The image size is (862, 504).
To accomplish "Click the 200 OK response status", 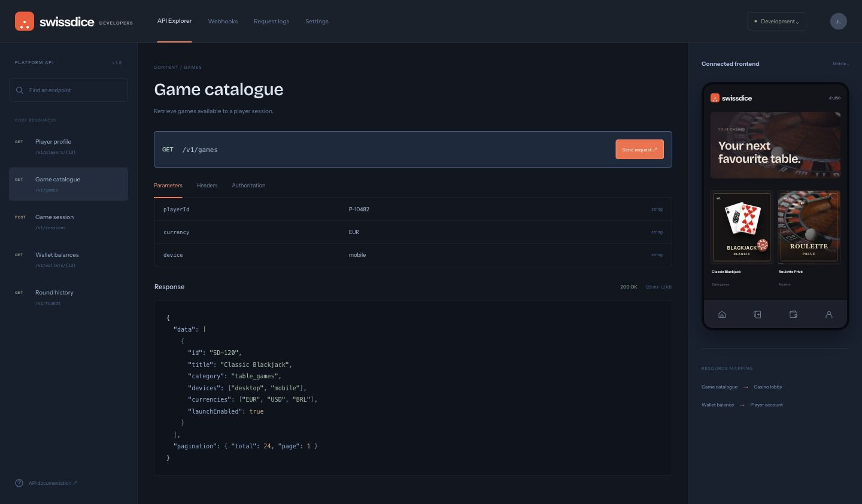I will coord(629,287).
